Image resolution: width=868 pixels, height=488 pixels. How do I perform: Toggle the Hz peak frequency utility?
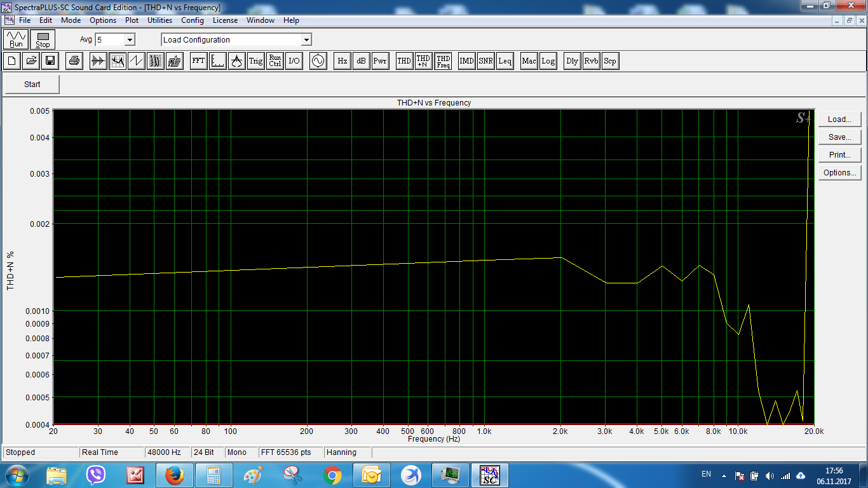pyautogui.click(x=342, y=61)
